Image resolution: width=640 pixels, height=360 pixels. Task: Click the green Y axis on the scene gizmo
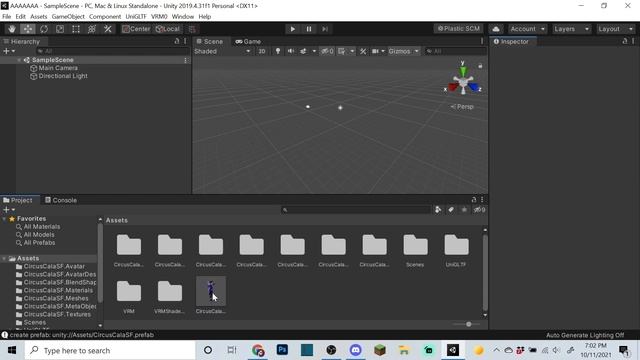pos(463,70)
